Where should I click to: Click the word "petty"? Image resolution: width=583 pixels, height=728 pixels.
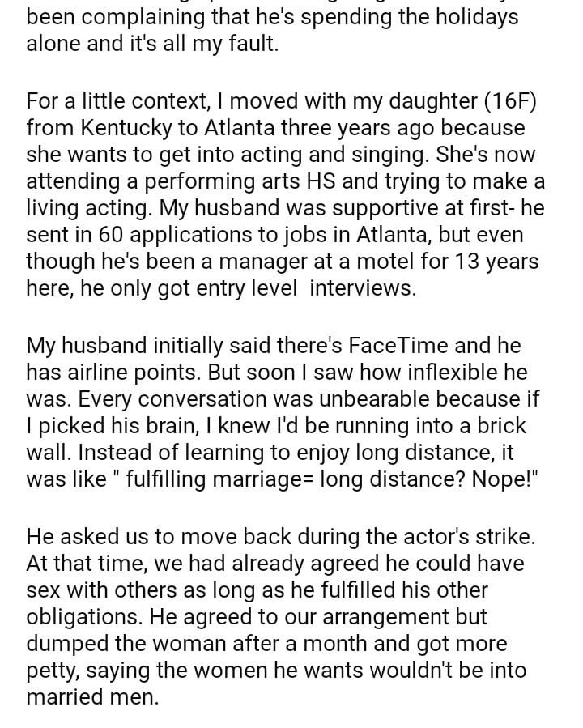point(50,670)
